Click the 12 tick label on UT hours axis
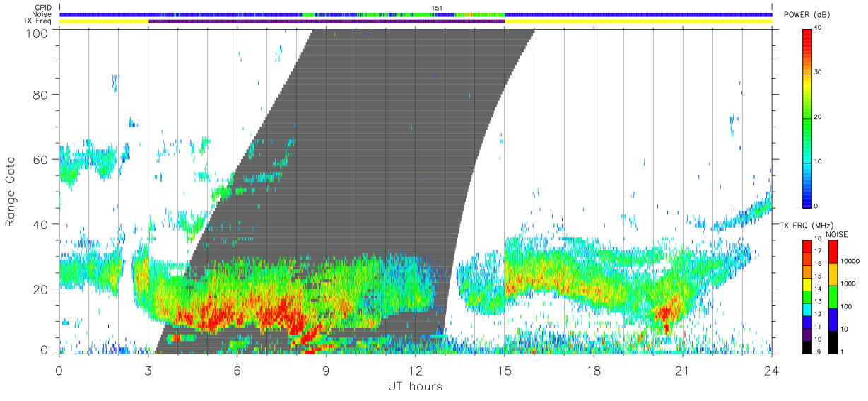This screenshot has width=868, height=401. 415,369
